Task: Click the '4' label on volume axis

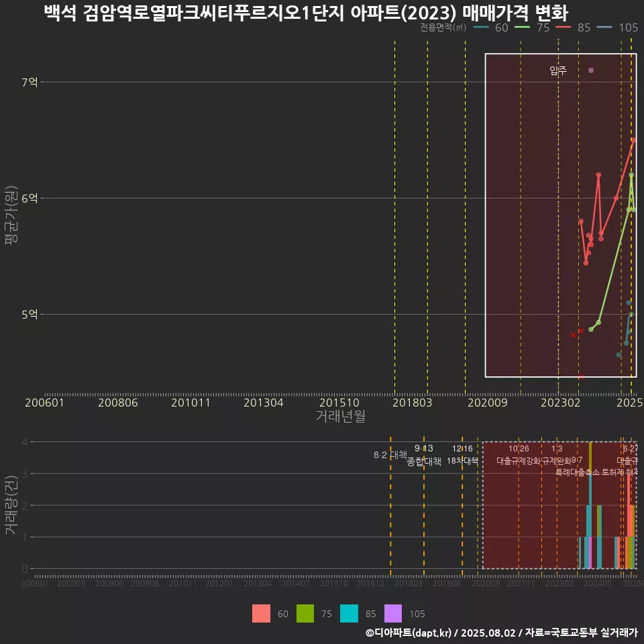Action: click(x=25, y=442)
